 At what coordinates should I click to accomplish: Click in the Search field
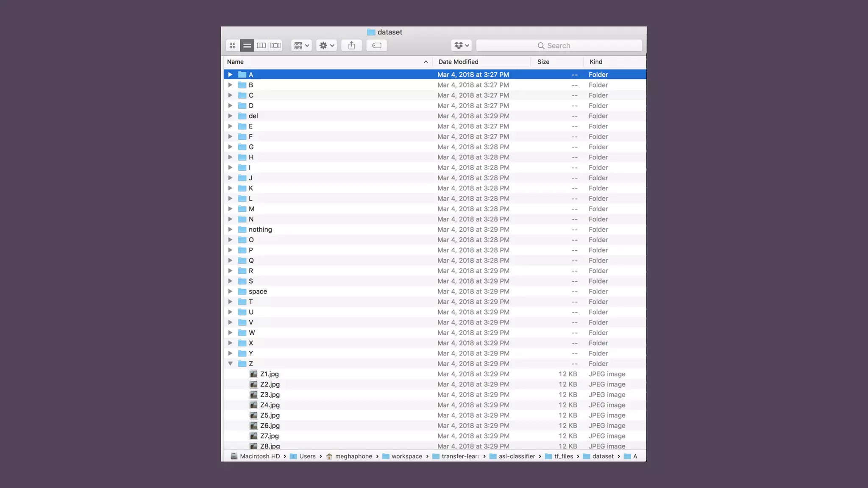pyautogui.click(x=559, y=46)
